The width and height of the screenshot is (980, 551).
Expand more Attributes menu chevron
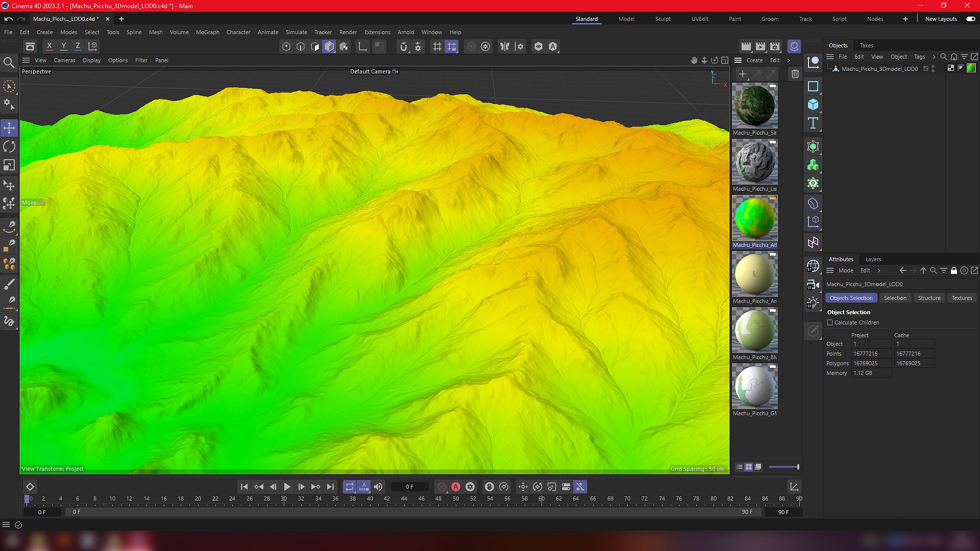coord(879,270)
